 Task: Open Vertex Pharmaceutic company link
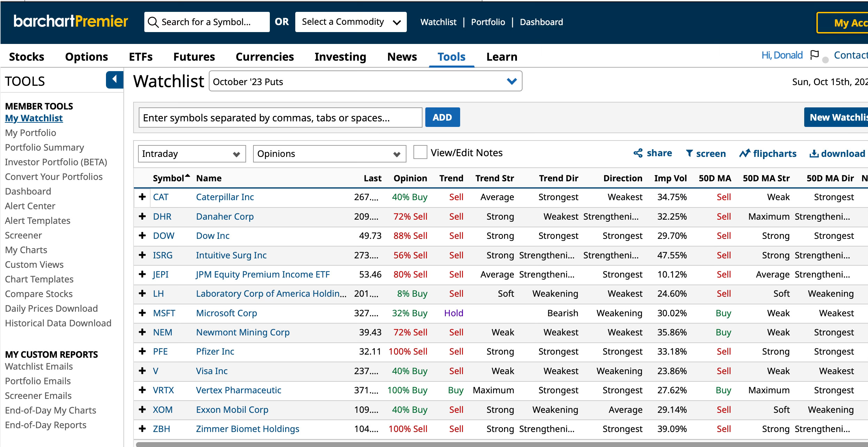pos(238,390)
